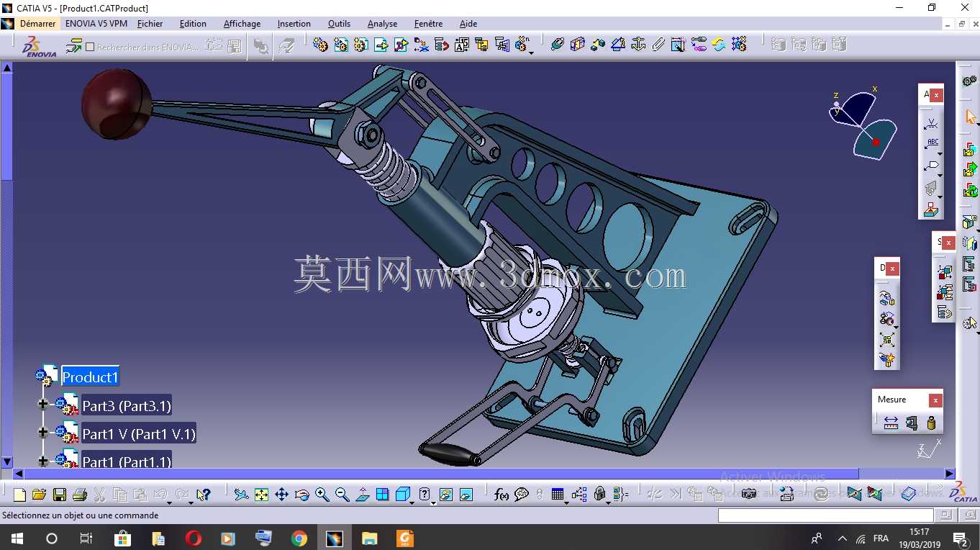Open the Aide menu
980x550 pixels.
click(x=468, y=24)
